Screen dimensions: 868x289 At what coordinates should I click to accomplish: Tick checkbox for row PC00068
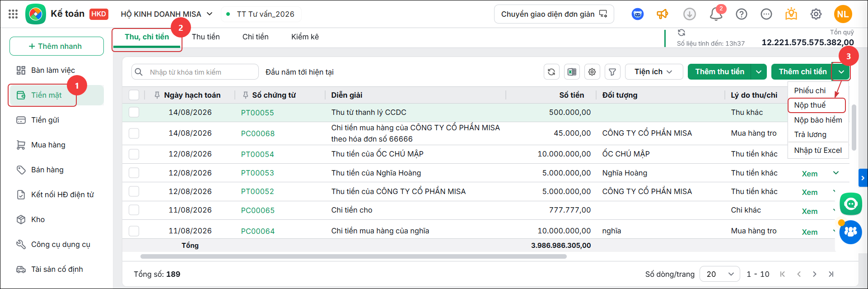(134, 133)
